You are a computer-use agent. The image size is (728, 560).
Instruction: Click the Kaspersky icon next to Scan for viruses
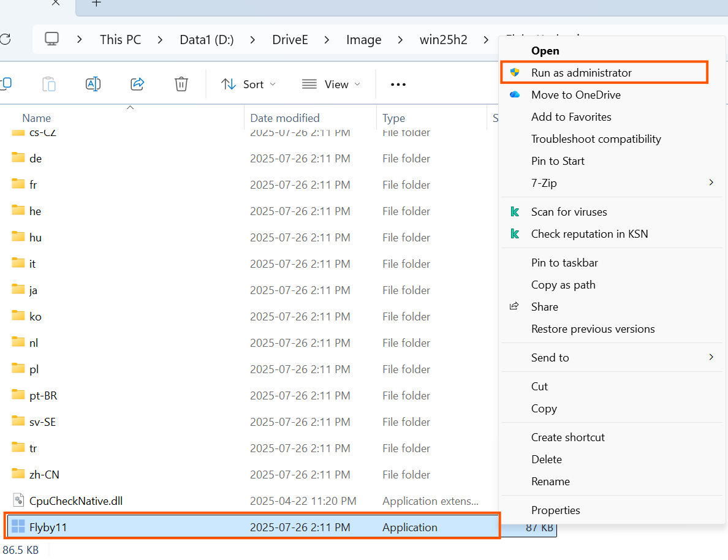(x=515, y=211)
